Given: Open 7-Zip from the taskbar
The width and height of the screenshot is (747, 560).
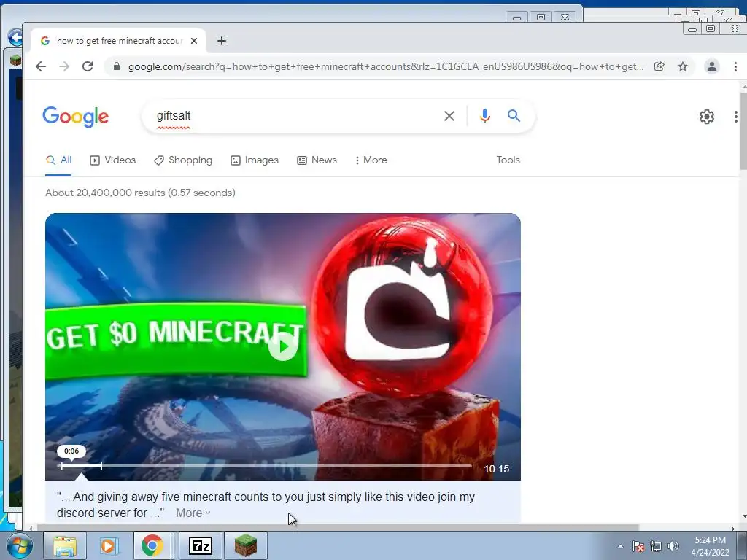Looking at the screenshot, I should click(200, 545).
